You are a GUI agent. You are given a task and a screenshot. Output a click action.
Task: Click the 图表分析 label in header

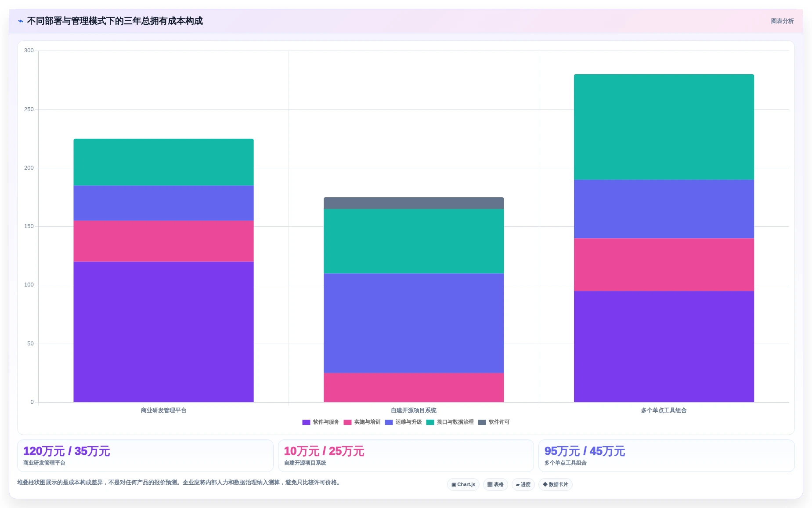782,21
